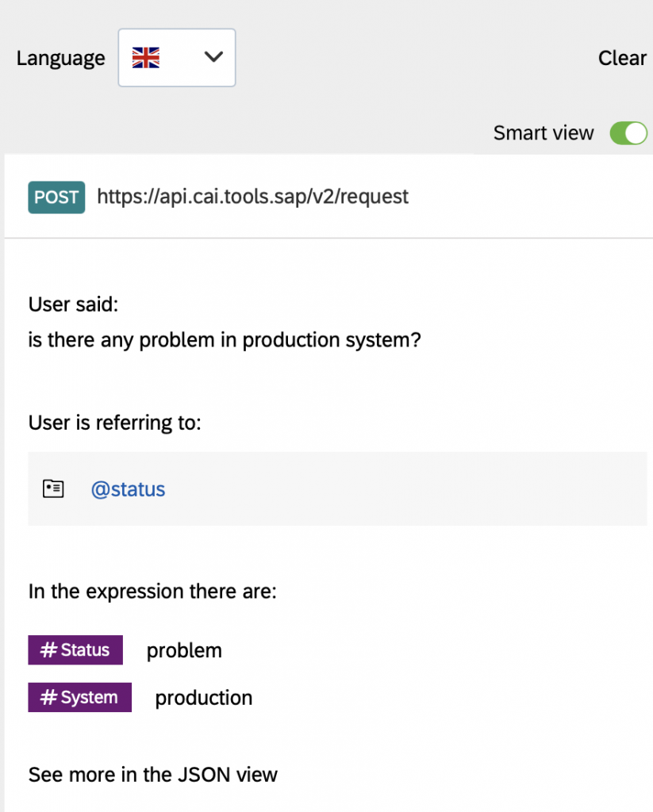Click 'See more in the JSON view'
This screenshot has height=812, width=653.
153,775
